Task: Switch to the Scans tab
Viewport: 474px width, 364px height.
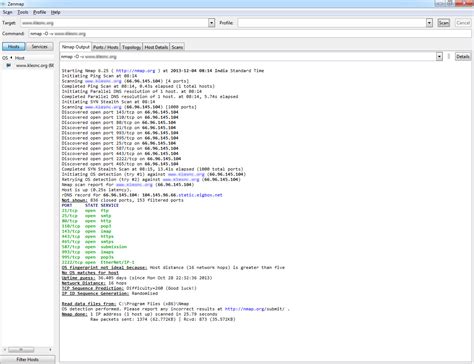Action: (x=177, y=47)
